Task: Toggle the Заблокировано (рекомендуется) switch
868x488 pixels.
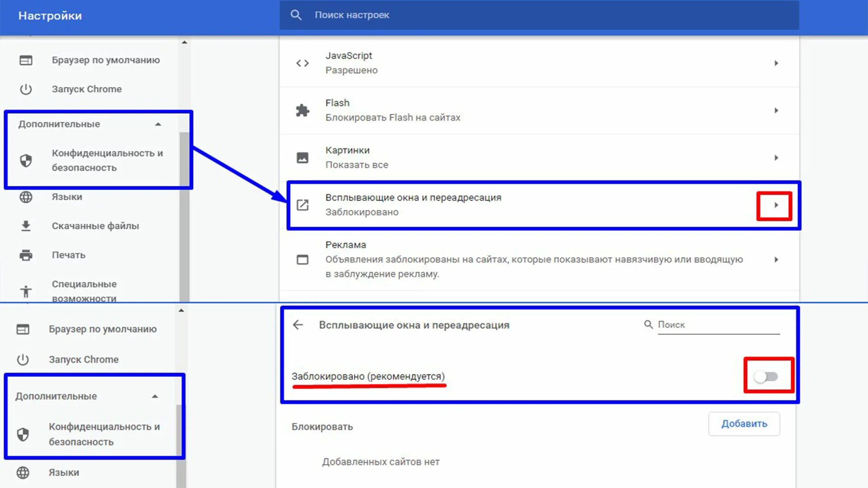Action: (x=767, y=376)
